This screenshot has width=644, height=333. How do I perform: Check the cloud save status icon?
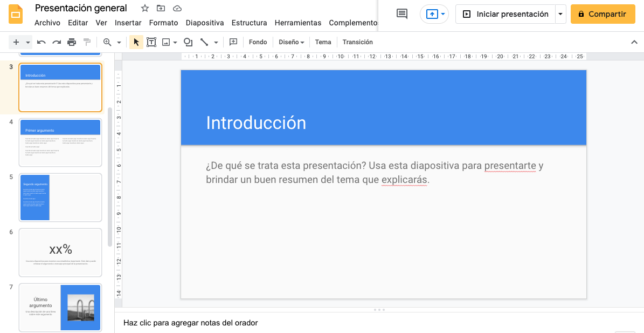pyautogui.click(x=177, y=8)
